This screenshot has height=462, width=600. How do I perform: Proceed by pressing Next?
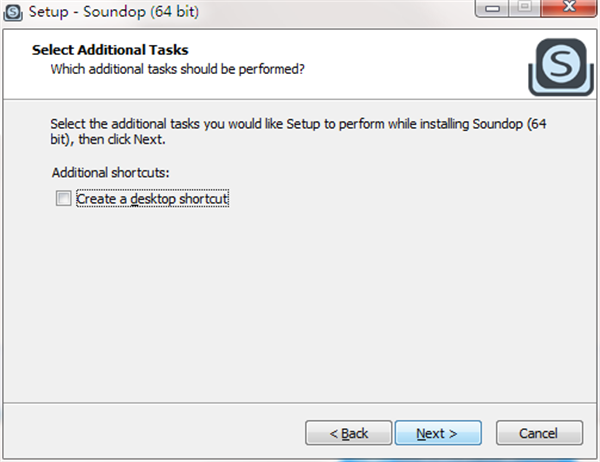pos(437,433)
